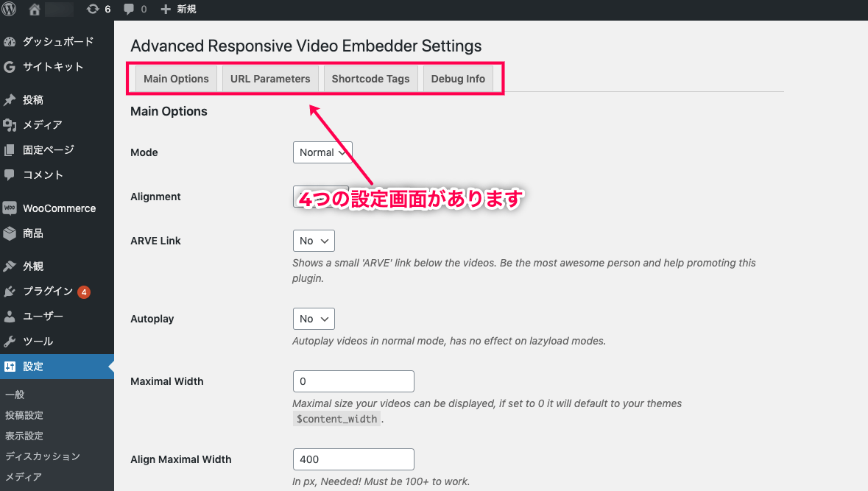Click the Align Maximal Width input field
This screenshot has width=868, height=491.
(353, 459)
